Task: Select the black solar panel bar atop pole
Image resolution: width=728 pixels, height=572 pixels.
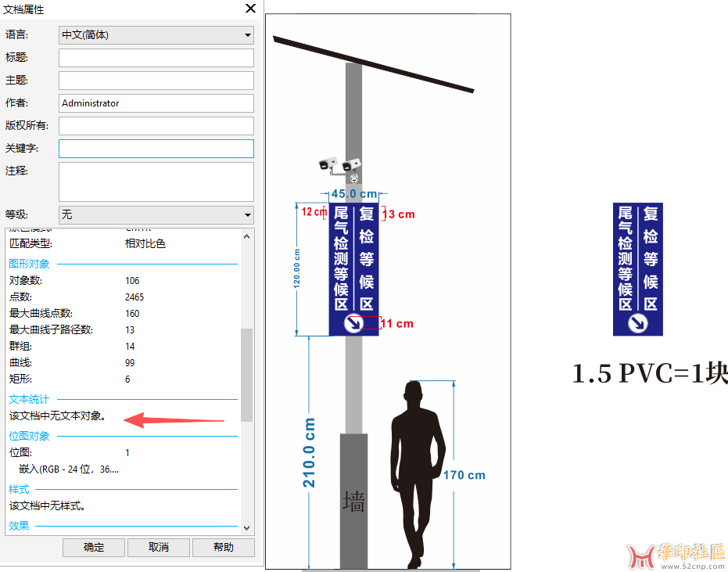Action: (x=373, y=64)
